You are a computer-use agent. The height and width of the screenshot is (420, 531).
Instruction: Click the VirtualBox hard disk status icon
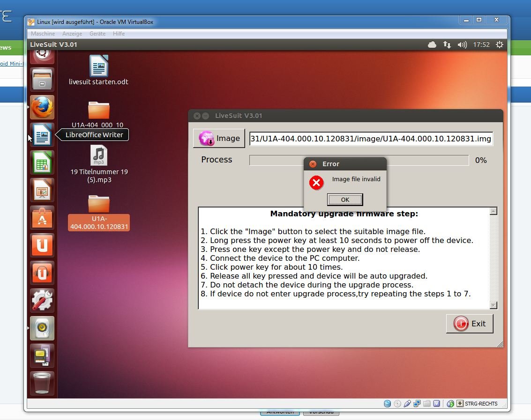click(x=388, y=404)
